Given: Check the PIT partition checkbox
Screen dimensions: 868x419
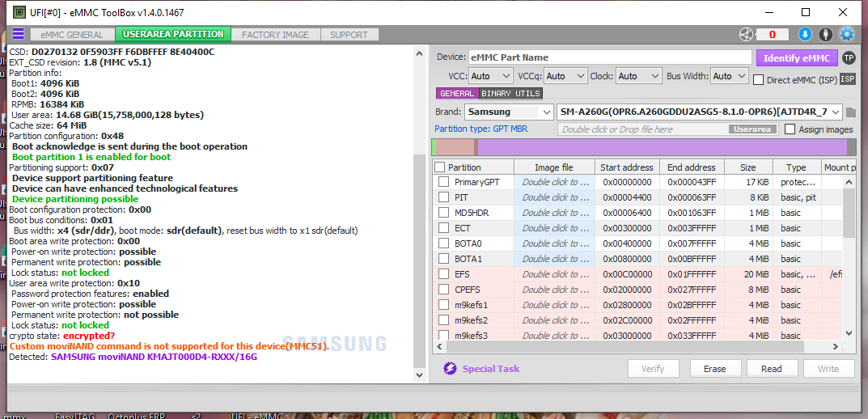Looking at the screenshot, I should pyautogui.click(x=443, y=197).
